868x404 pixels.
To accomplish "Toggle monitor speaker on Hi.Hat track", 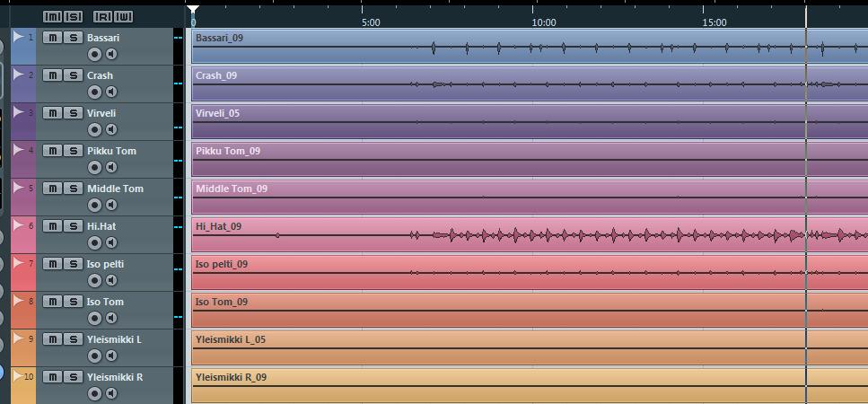I will pyautogui.click(x=111, y=242).
